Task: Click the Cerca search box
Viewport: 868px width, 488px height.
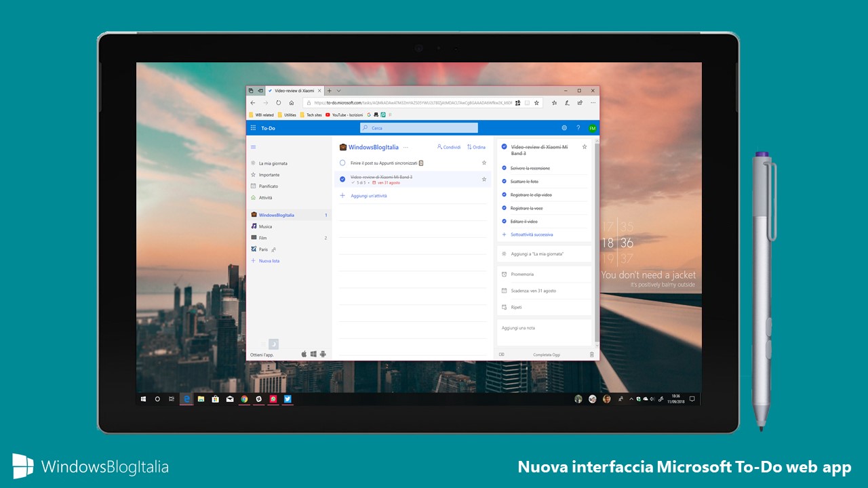Action: [419, 128]
